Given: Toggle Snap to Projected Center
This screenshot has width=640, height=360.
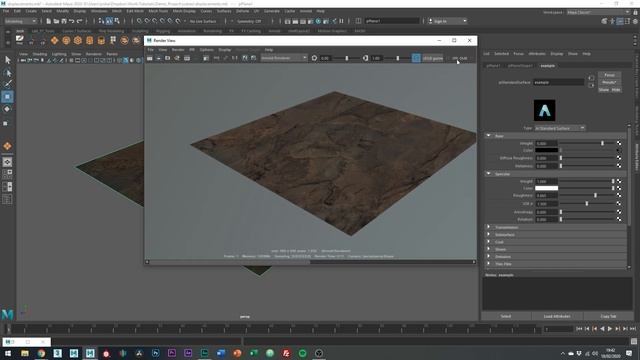Looking at the screenshot, I should pyautogui.click(x=162, y=21).
